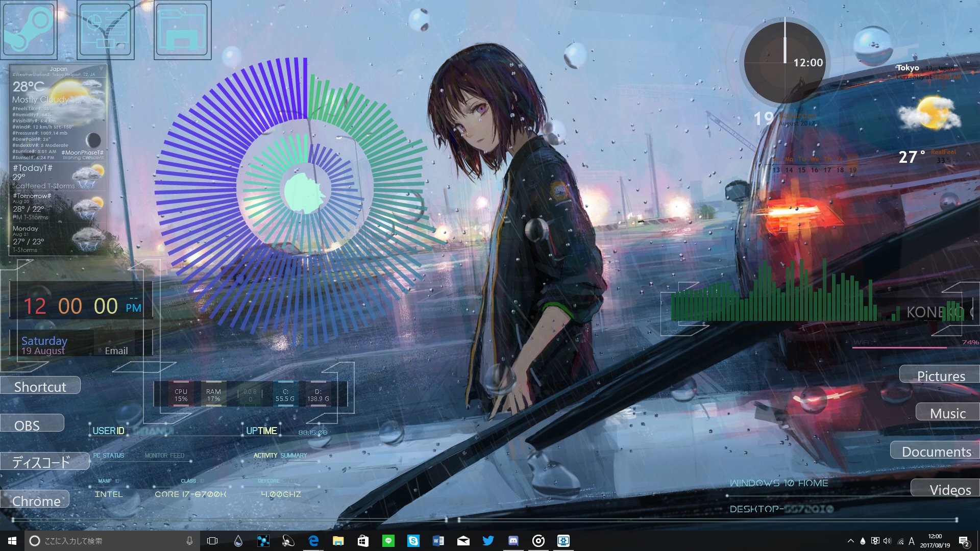The image size is (980, 551).
Task: Click the Rainmeter droplet taskbar icon
Action: click(x=238, y=541)
